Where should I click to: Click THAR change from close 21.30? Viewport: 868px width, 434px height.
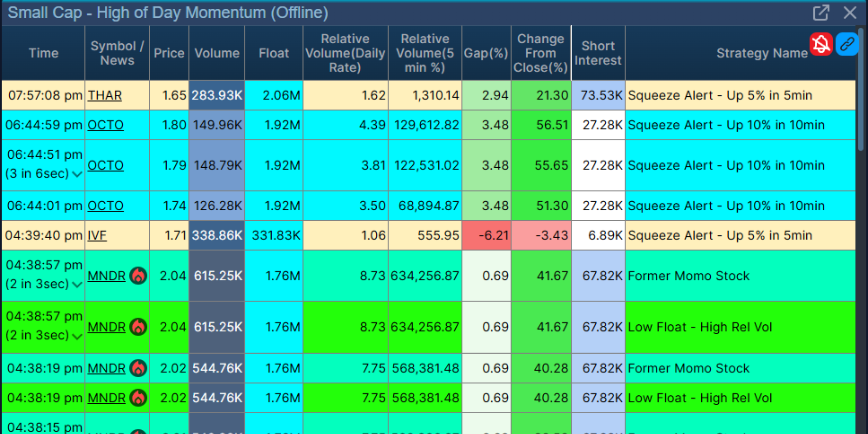pyautogui.click(x=541, y=95)
